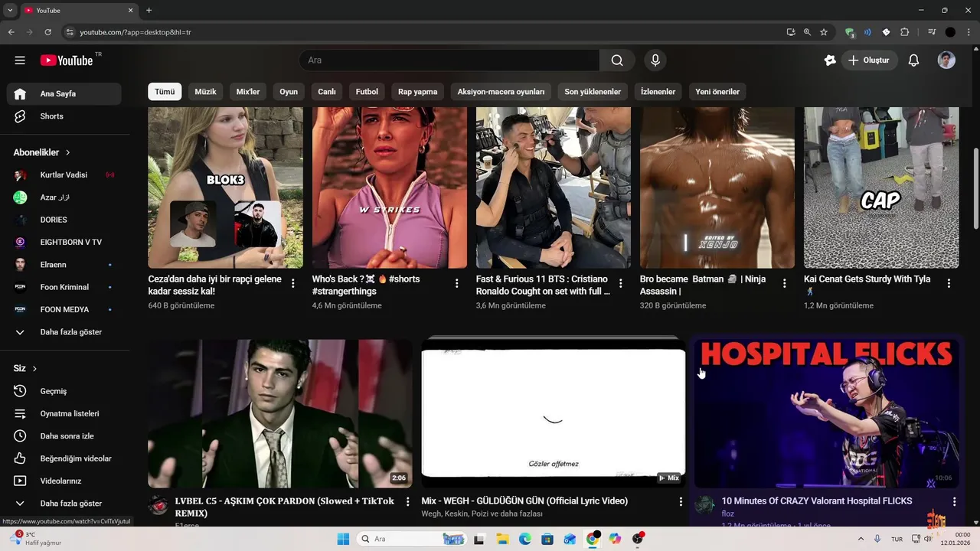This screenshot has height=551, width=980.
Task: Select the Yeni öneriler filter chip
Action: tap(717, 92)
